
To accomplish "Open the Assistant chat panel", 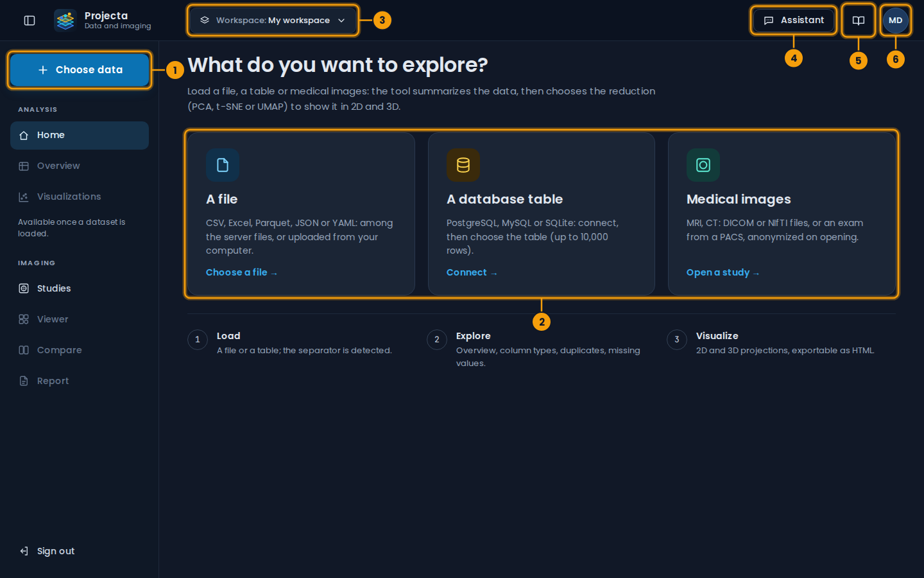I will tap(794, 21).
